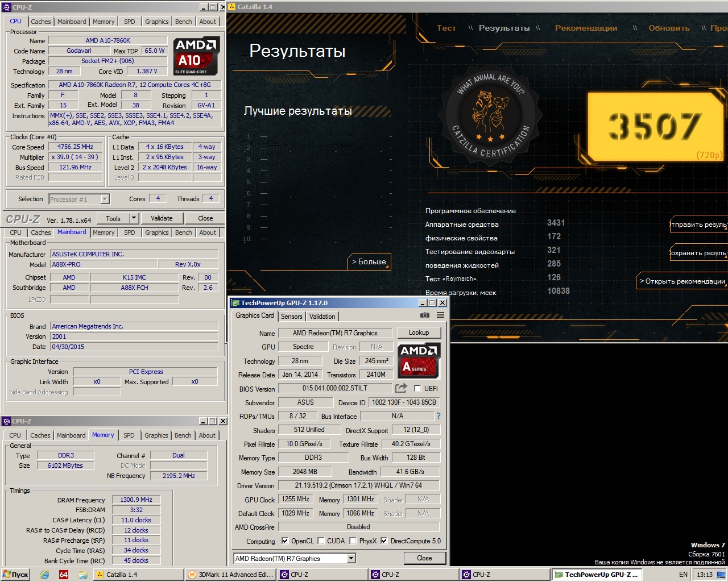
Task: Click the Больше button in Catzilla
Action: coord(369,261)
